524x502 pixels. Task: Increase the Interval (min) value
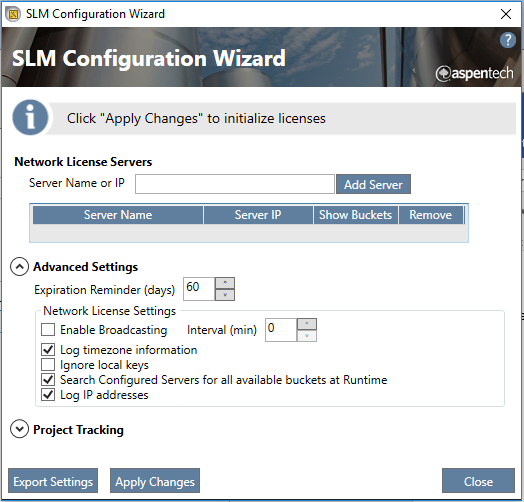pyautogui.click(x=307, y=324)
